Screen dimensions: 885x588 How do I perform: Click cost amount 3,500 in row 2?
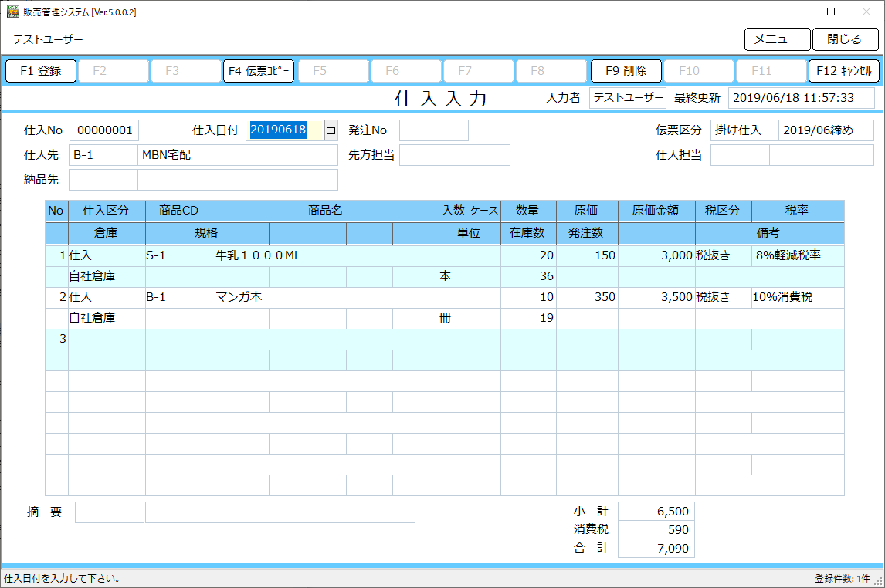656,298
